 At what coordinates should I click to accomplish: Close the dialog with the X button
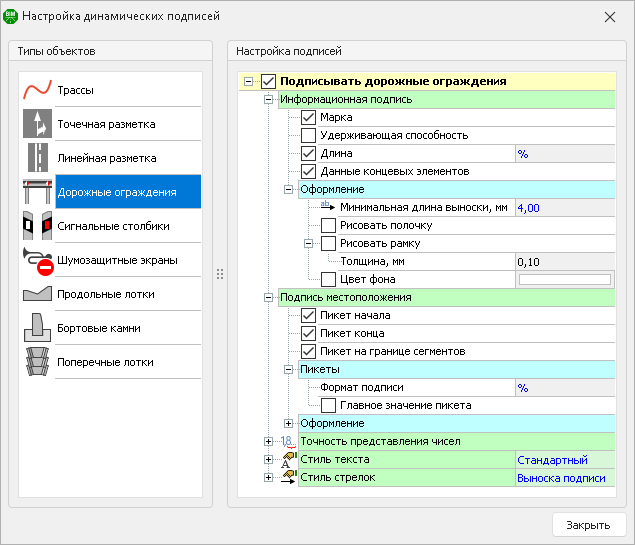(610, 17)
